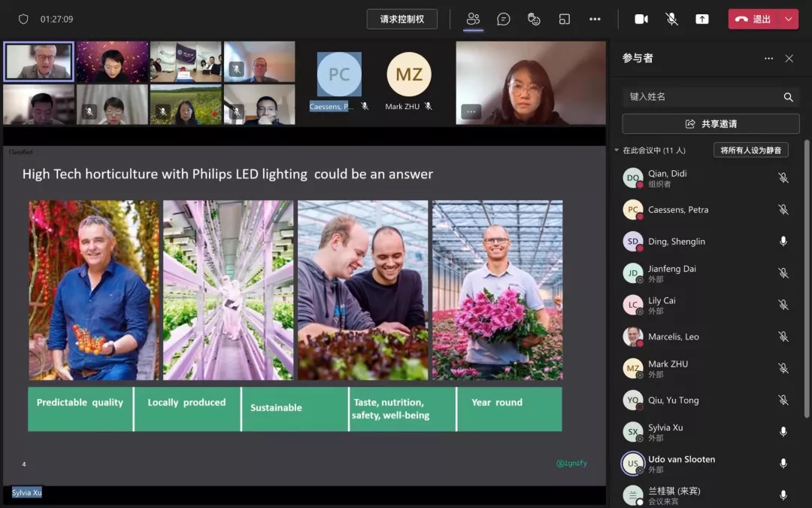Click Marcelis, Leo's profile photo

(x=633, y=337)
